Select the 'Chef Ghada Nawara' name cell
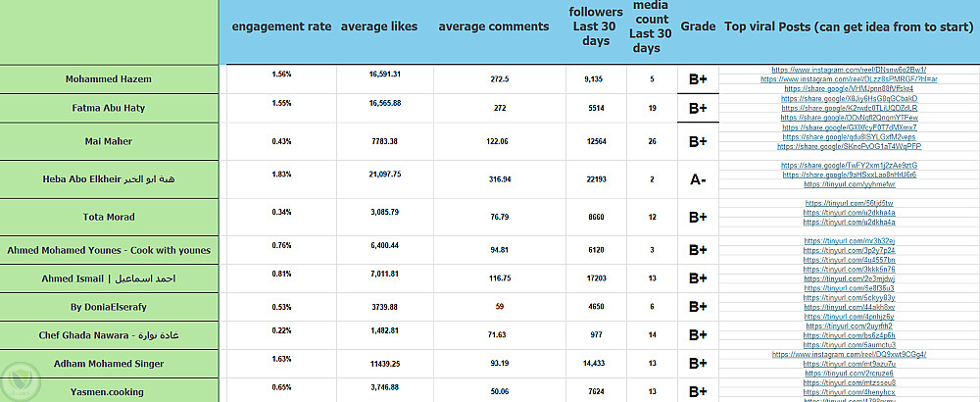 (x=109, y=335)
